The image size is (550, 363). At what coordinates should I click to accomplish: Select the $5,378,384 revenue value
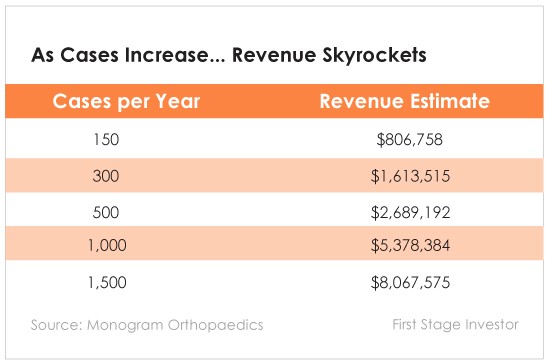(410, 245)
